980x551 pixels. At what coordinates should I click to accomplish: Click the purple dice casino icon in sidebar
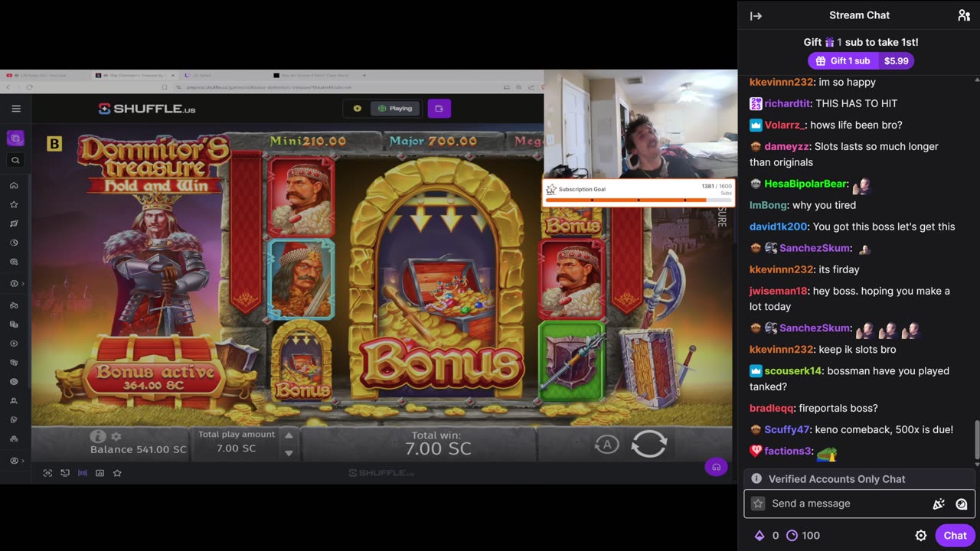[x=15, y=139]
